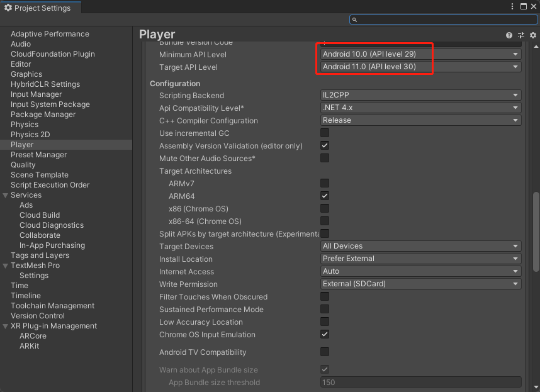Enable Android TV Compatibility checkbox
The width and height of the screenshot is (540, 392).
325,352
